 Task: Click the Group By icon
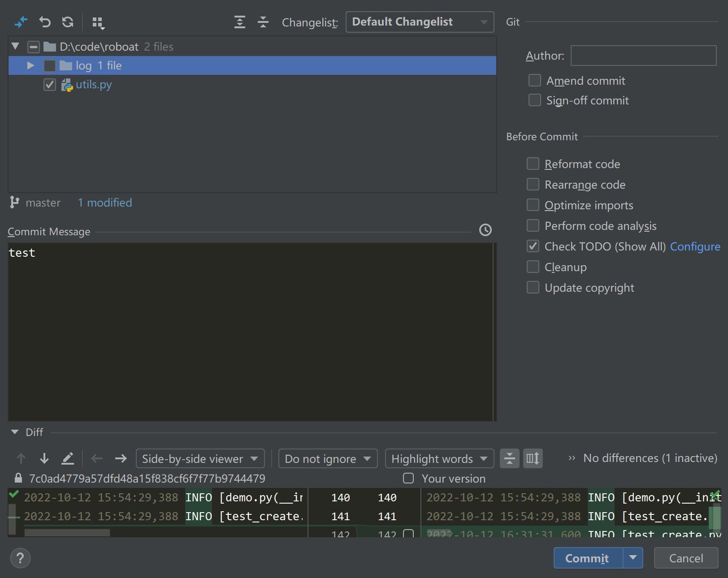pos(98,22)
